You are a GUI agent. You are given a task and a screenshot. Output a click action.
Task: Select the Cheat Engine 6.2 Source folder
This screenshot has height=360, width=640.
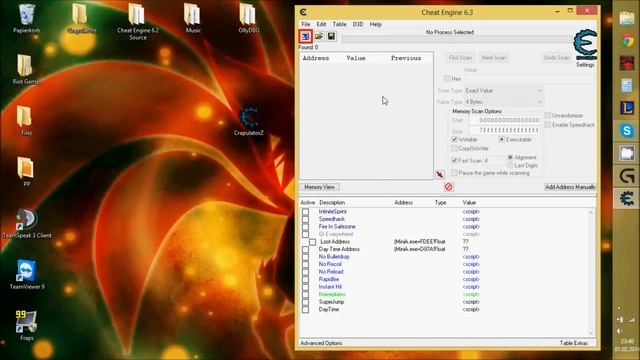(138, 22)
